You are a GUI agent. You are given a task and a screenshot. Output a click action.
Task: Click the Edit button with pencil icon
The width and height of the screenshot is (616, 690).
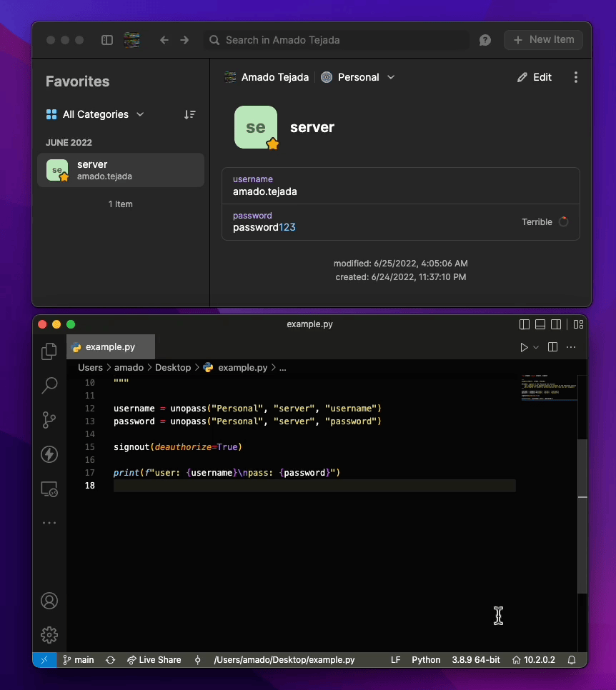click(x=534, y=77)
